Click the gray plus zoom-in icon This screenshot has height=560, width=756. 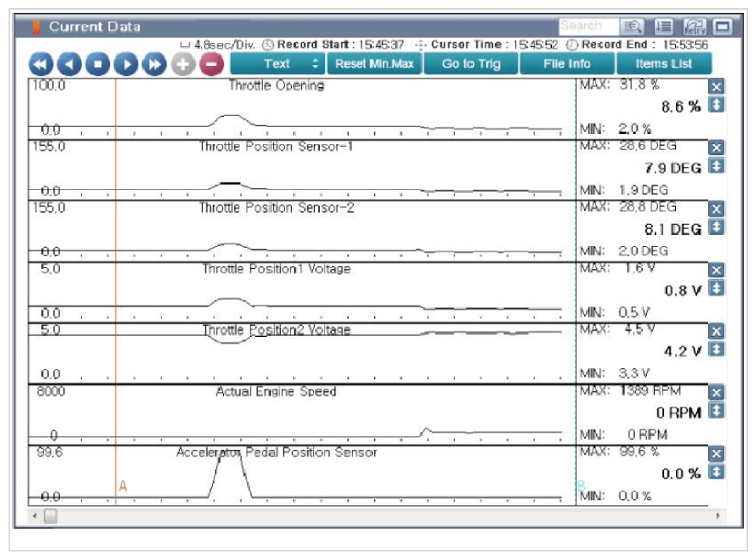pyautogui.click(x=183, y=64)
